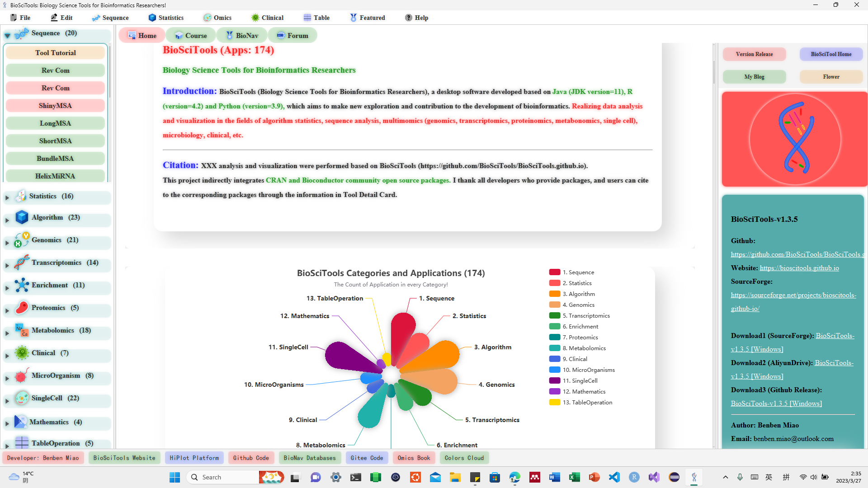868x488 pixels.
Task: Collapse the Sequence category tree
Action: click(x=8, y=35)
